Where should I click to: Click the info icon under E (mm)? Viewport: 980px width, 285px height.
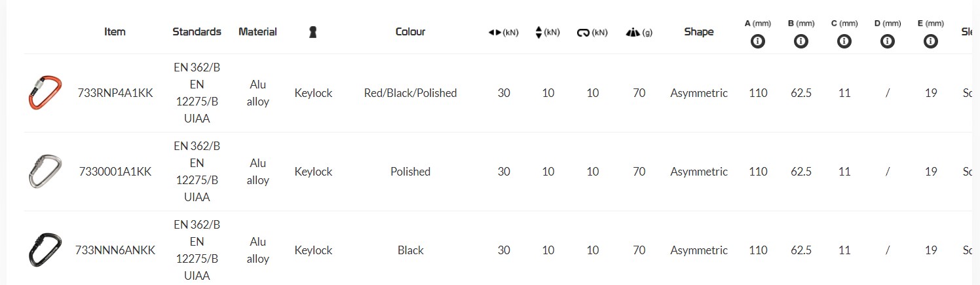[930, 41]
